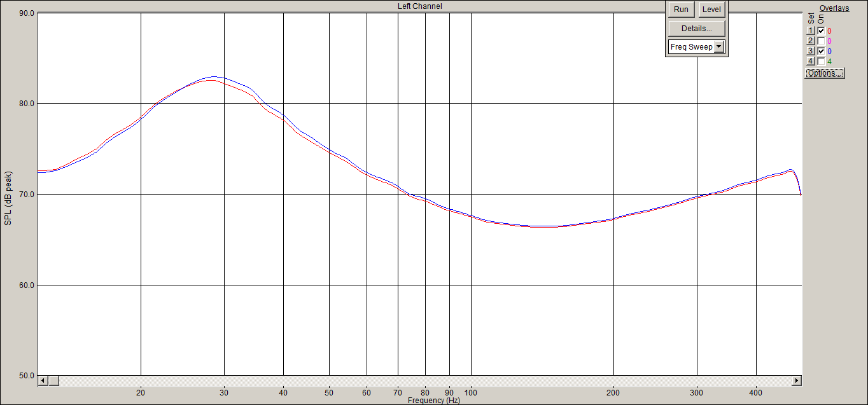Click the SPL (dB peak) axis label
The width and height of the screenshot is (868, 405).
coord(8,198)
